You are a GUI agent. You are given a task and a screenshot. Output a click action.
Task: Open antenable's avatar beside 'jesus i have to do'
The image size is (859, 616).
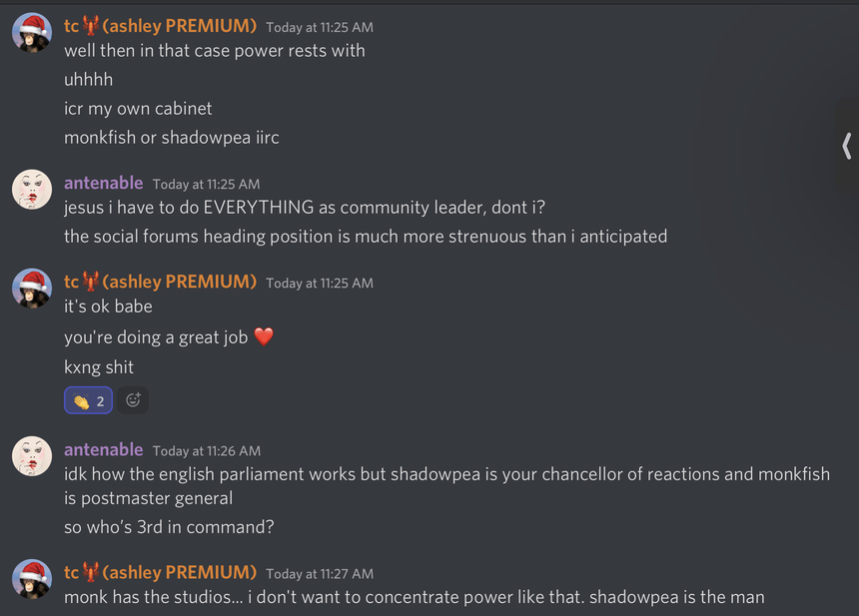(x=32, y=190)
